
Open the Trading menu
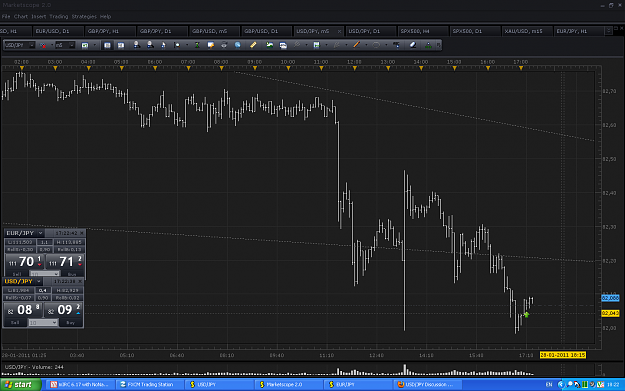[x=59, y=17]
